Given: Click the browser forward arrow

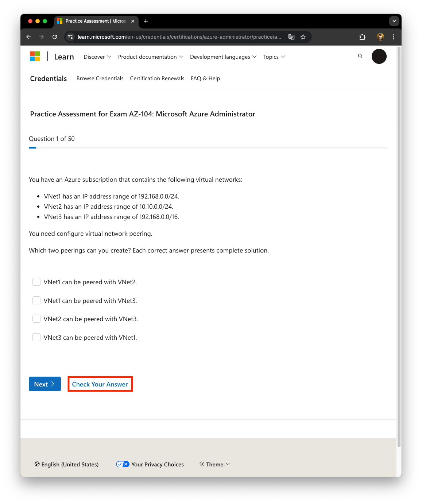Looking at the screenshot, I should pos(42,37).
